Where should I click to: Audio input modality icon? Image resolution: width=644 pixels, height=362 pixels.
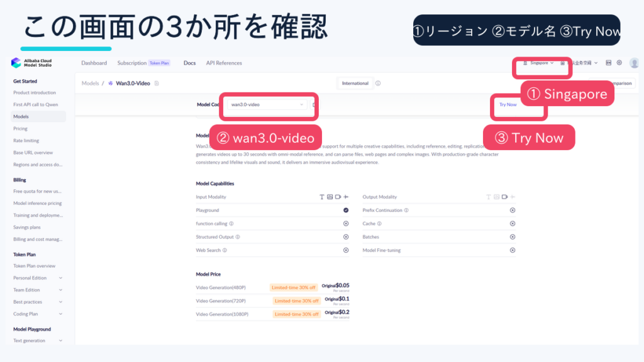346,197
